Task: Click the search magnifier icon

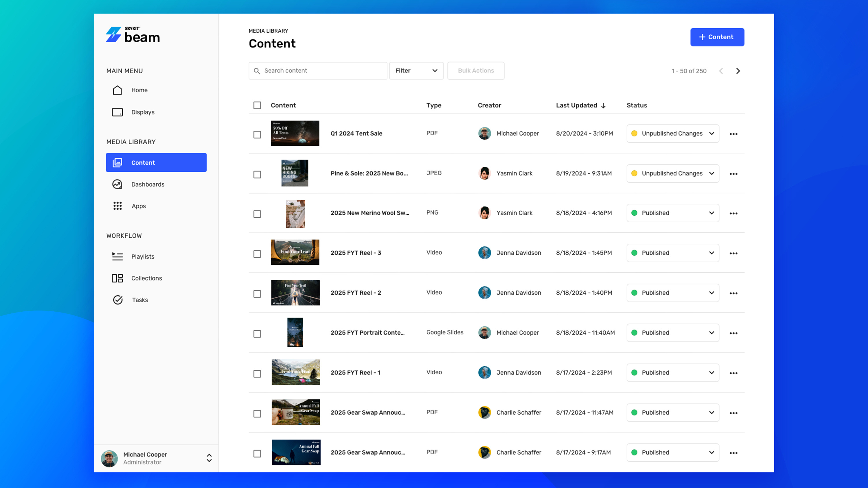Action: pos(257,71)
